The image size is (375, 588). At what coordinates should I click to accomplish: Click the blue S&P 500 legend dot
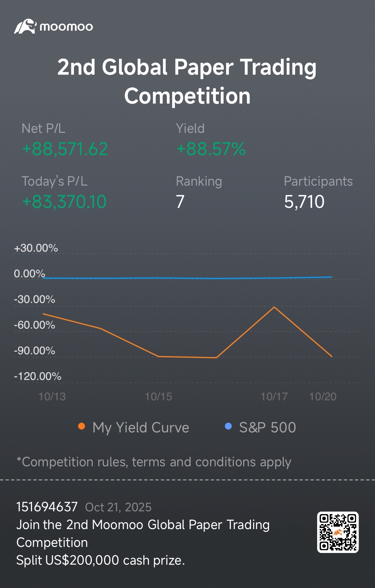tap(228, 426)
